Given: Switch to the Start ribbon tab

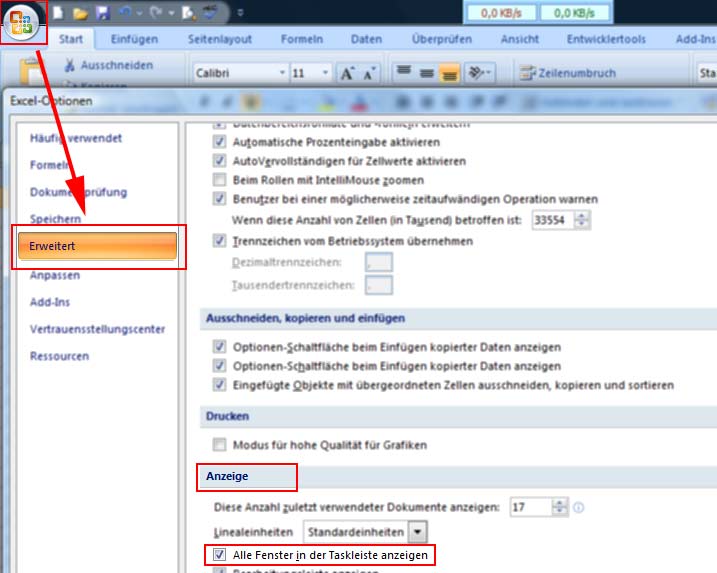Looking at the screenshot, I should click(x=71, y=39).
